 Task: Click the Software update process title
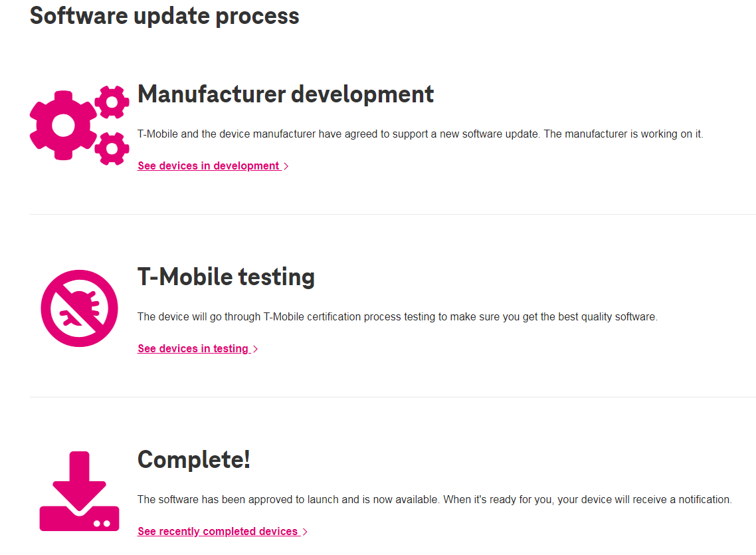coord(164,16)
